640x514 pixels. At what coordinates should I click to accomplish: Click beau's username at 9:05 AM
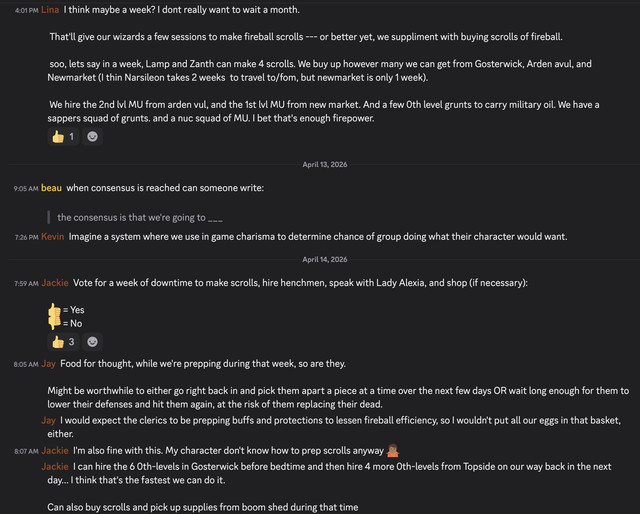[51, 188]
